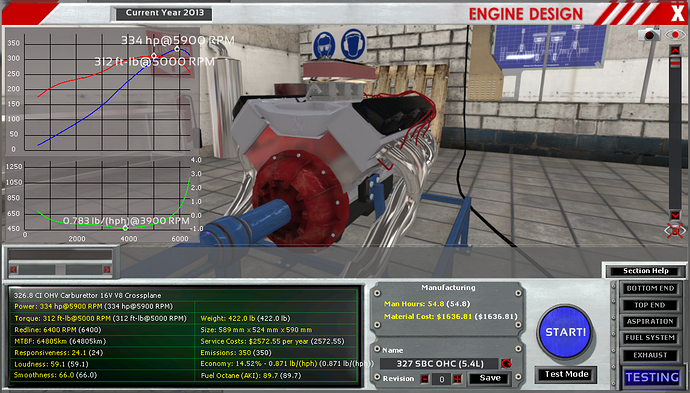This screenshot has height=393, width=690.
Task: Switch to the Aspiration section
Action: [650, 321]
